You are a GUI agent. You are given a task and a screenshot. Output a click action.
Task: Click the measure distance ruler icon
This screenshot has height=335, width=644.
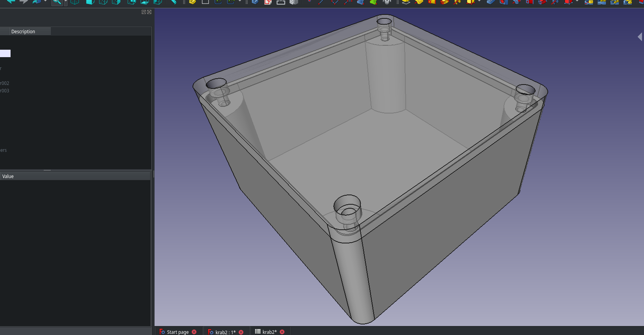click(173, 2)
